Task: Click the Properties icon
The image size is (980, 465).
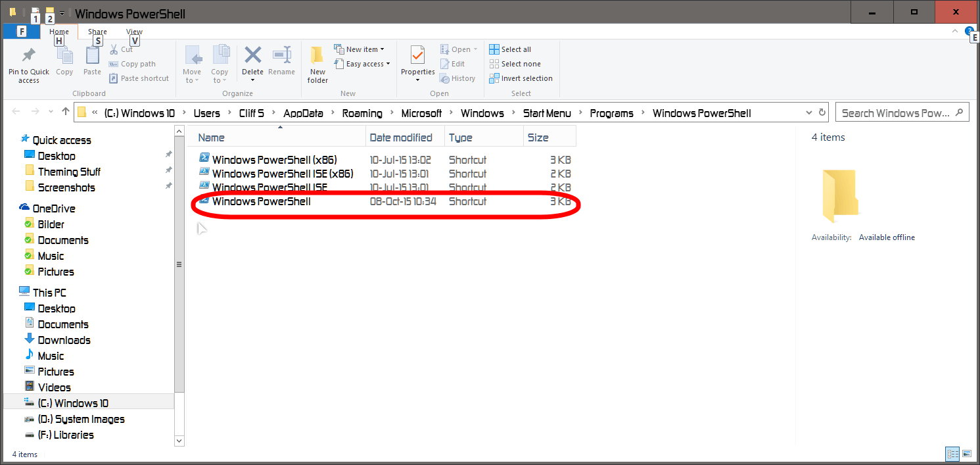Action: (x=417, y=55)
